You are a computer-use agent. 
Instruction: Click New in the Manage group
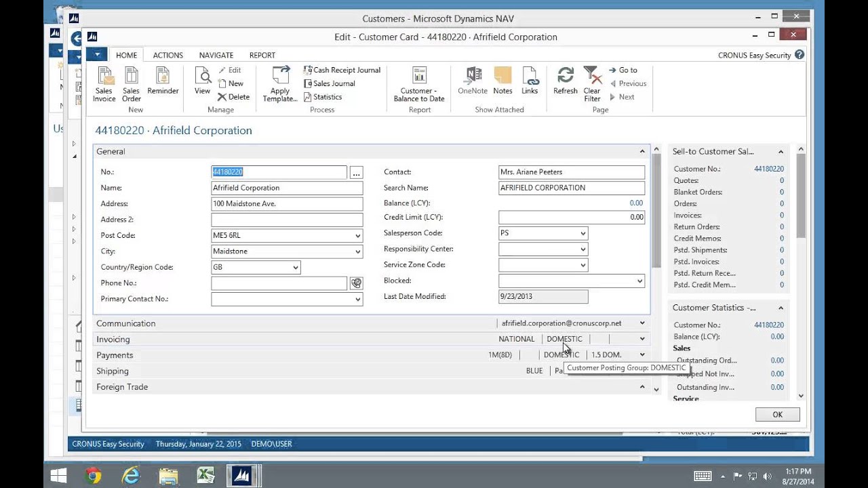(231, 83)
